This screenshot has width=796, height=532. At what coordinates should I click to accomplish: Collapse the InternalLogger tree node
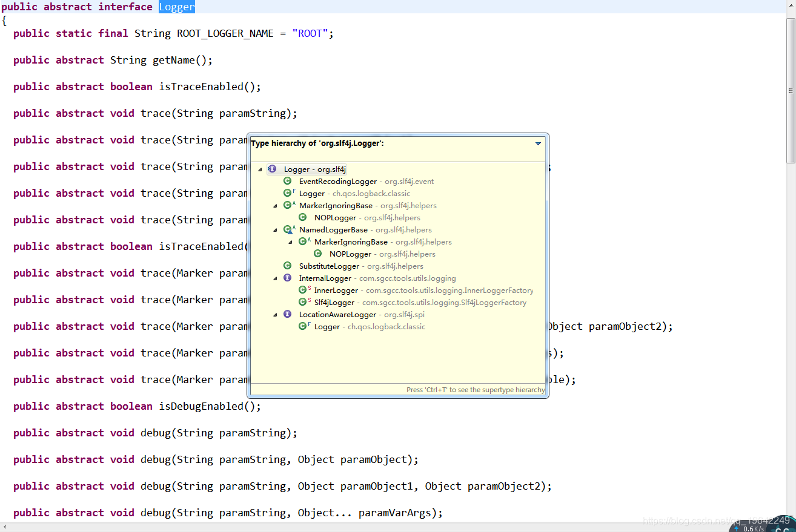275,278
